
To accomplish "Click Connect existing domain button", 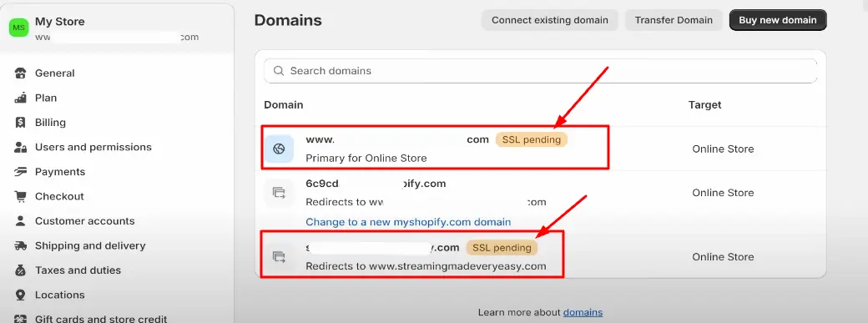I will pos(550,20).
